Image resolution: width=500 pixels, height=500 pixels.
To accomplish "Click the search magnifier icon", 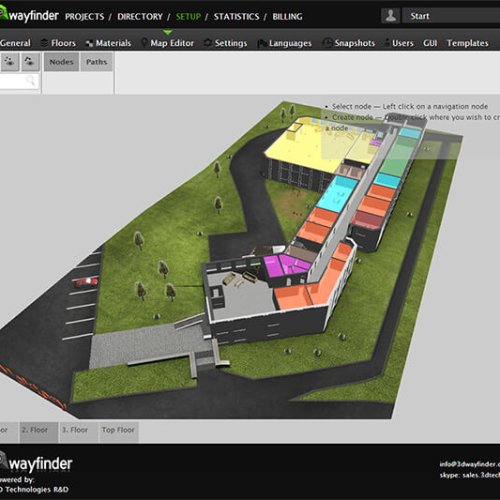I will (31, 80).
